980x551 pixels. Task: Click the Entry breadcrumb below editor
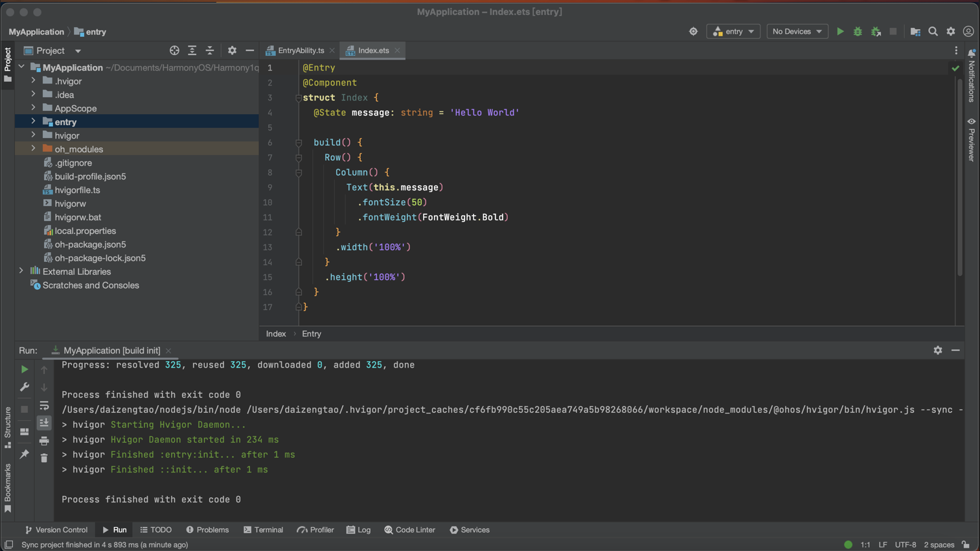[x=312, y=334]
